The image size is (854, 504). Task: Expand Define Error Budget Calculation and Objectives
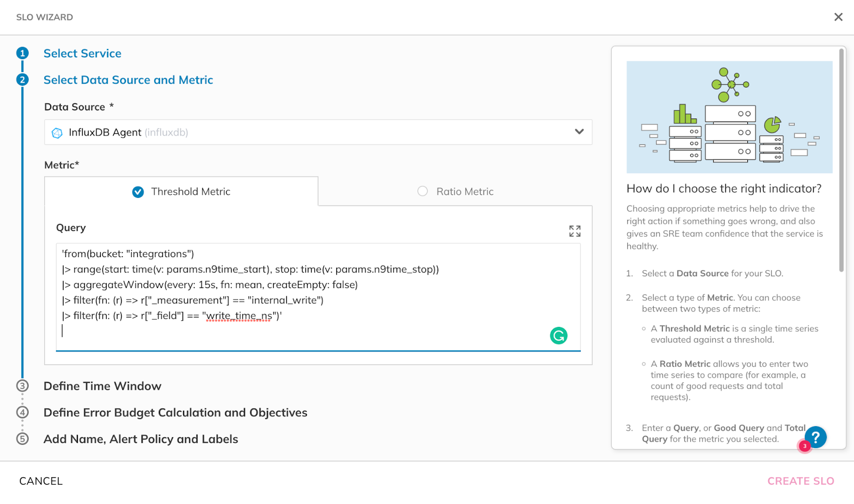coord(175,413)
